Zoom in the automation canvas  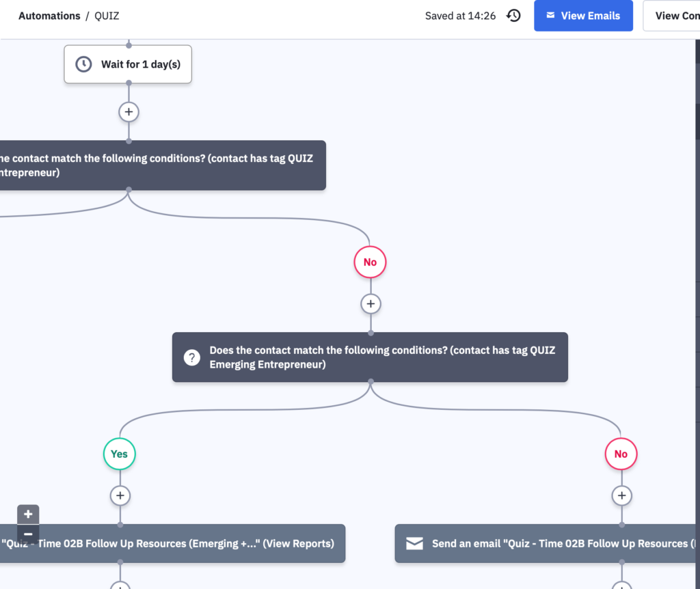(28, 515)
